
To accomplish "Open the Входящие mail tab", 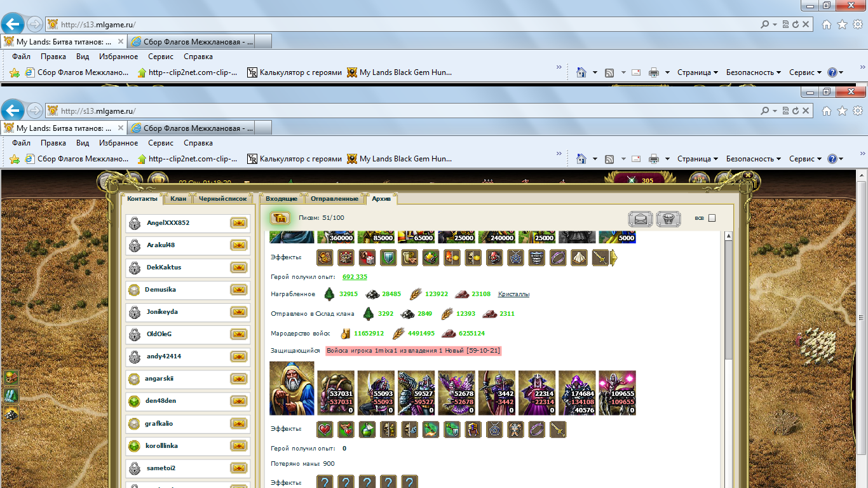I will point(281,199).
